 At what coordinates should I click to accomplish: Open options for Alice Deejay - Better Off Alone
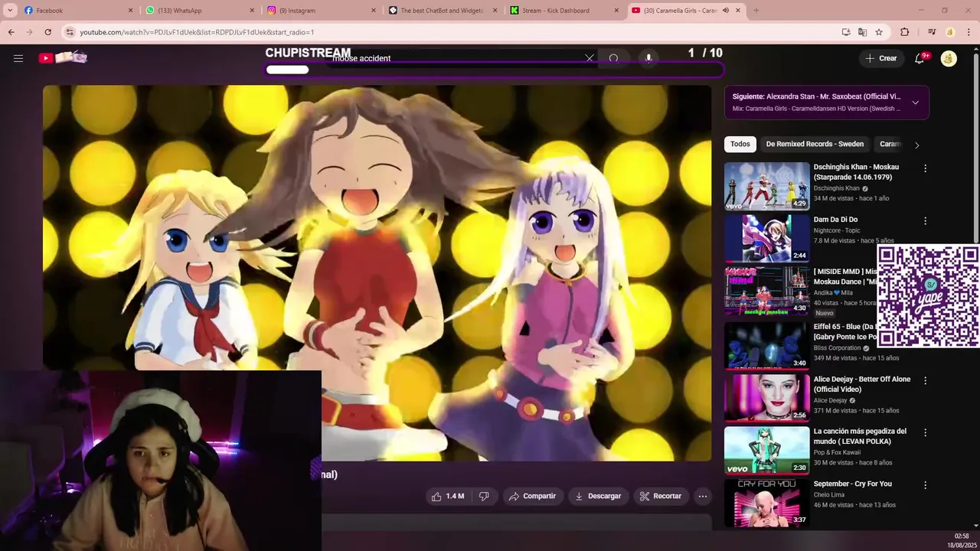click(925, 380)
